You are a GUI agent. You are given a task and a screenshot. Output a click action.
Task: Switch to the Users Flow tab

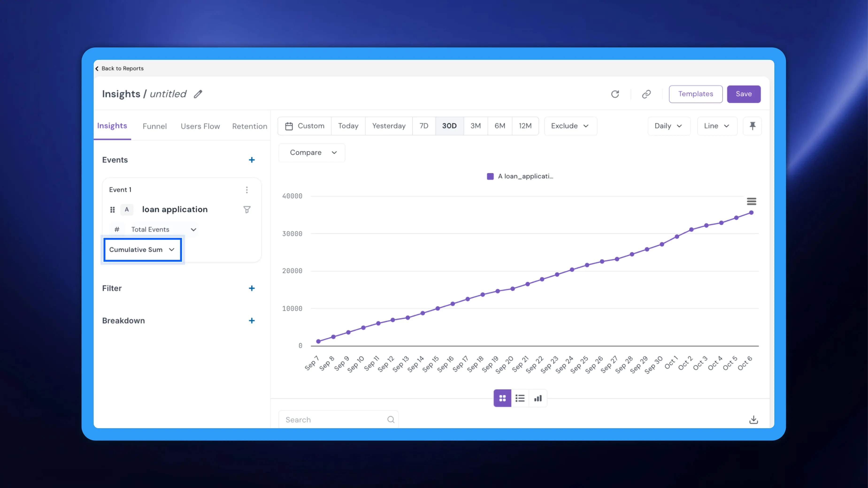[x=200, y=126]
